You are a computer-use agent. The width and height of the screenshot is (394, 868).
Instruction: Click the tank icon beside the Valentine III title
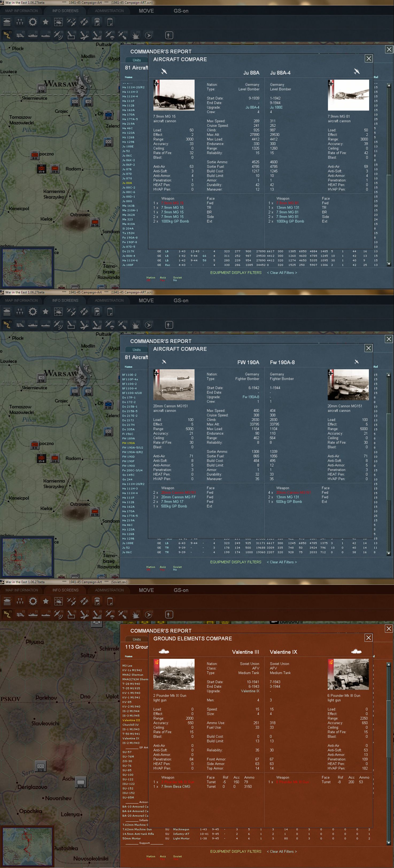pyautogui.click(x=164, y=651)
